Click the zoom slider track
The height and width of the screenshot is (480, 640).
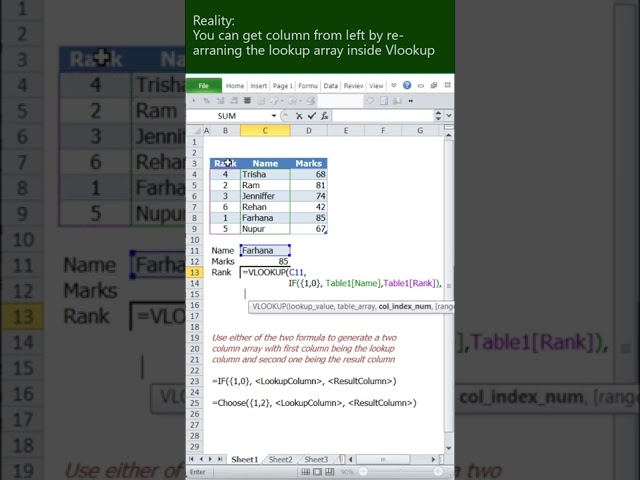coord(400,472)
